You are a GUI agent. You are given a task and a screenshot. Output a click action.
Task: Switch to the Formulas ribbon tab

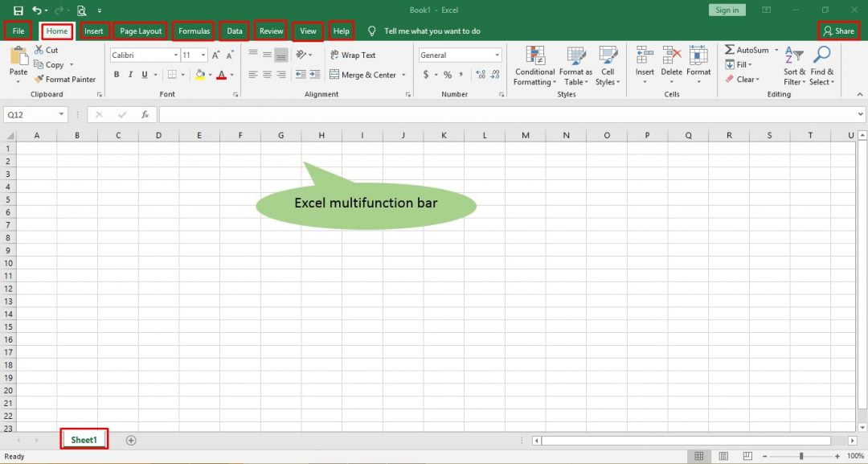[x=193, y=31]
